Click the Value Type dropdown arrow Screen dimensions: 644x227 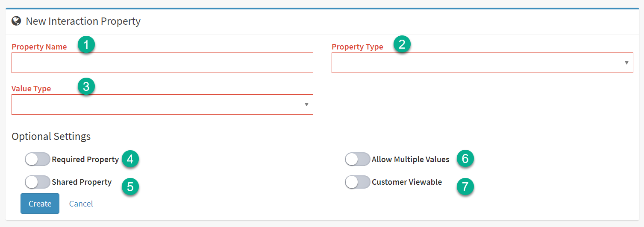(x=306, y=105)
